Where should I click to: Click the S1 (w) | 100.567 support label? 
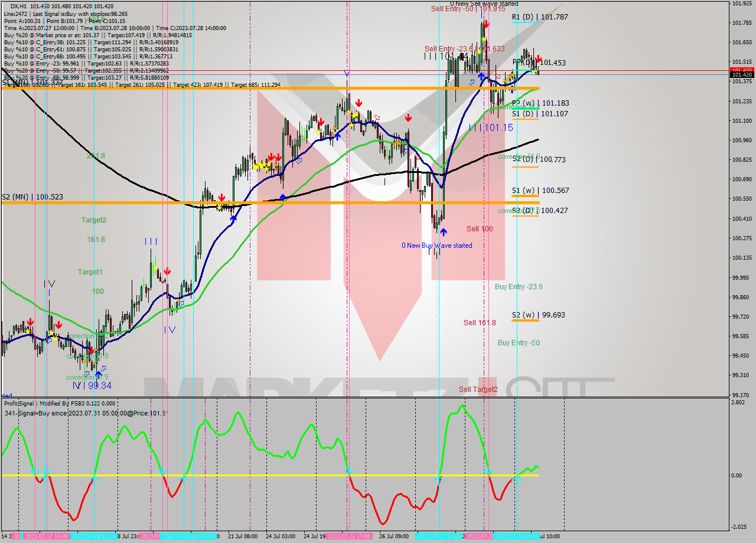(540, 191)
